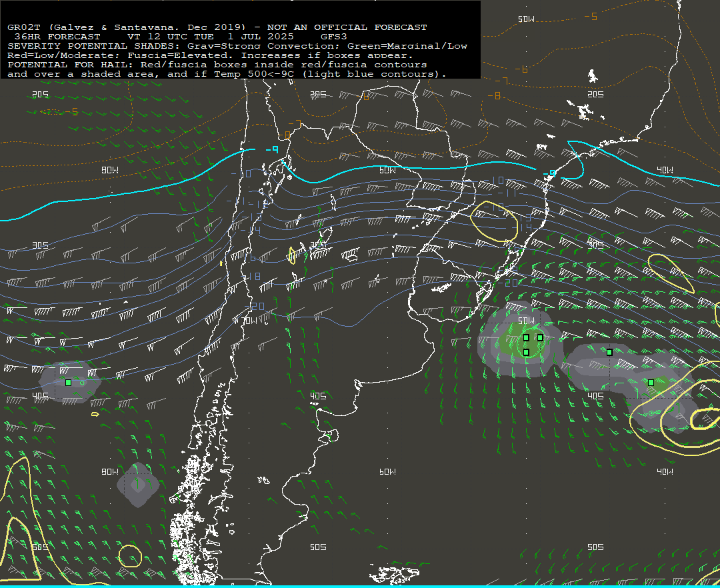Click the valid time "VT 12 UTC TUE 1 JUL 2025"
The image size is (720, 588).
(210, 36)
